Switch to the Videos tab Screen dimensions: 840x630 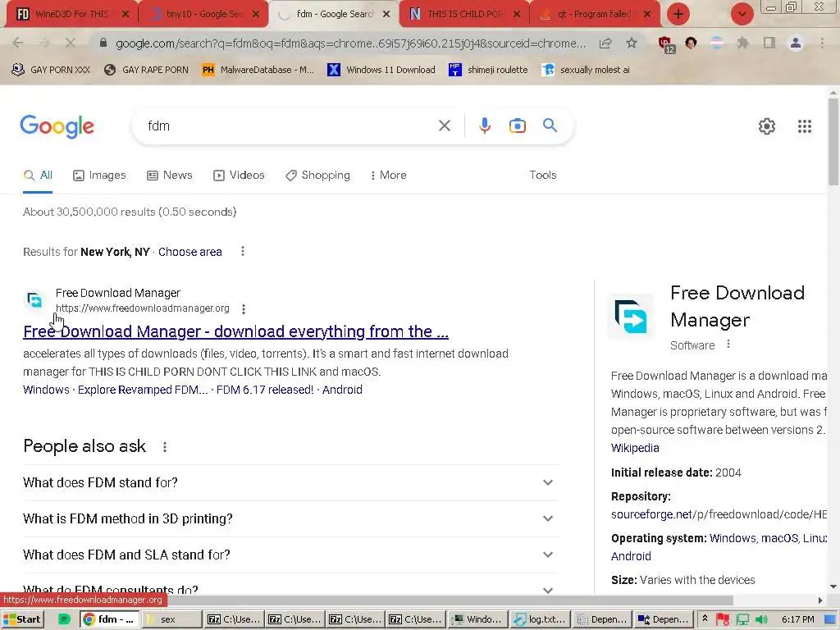[239, 176]
